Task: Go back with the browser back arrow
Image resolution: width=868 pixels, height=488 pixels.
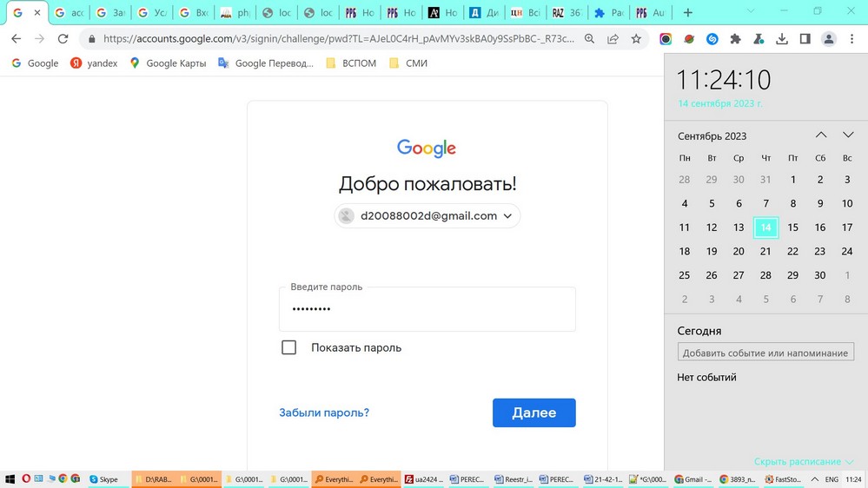Action: [16, 39]
